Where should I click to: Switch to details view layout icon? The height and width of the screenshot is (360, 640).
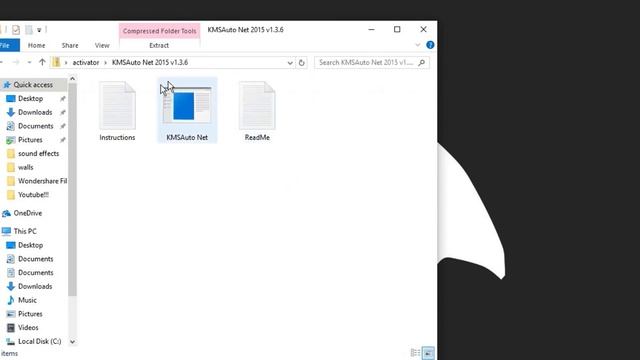tap(415, 353)
